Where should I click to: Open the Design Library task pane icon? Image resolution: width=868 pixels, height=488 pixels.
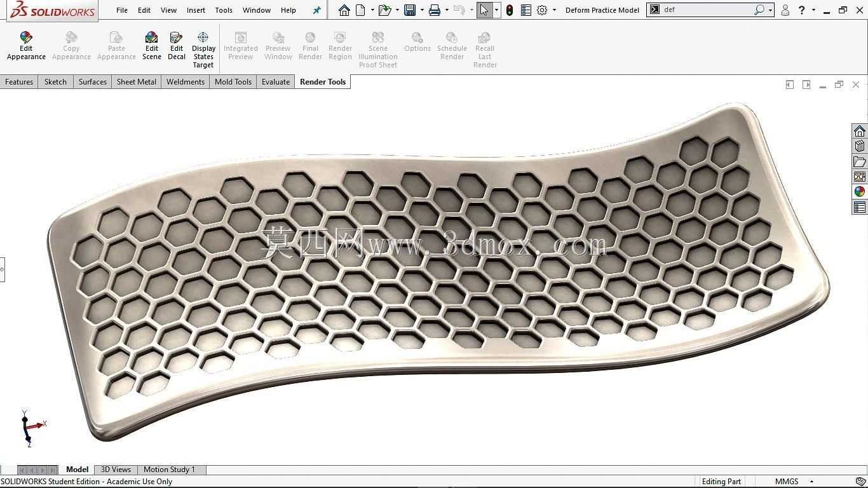click(860, 146)
